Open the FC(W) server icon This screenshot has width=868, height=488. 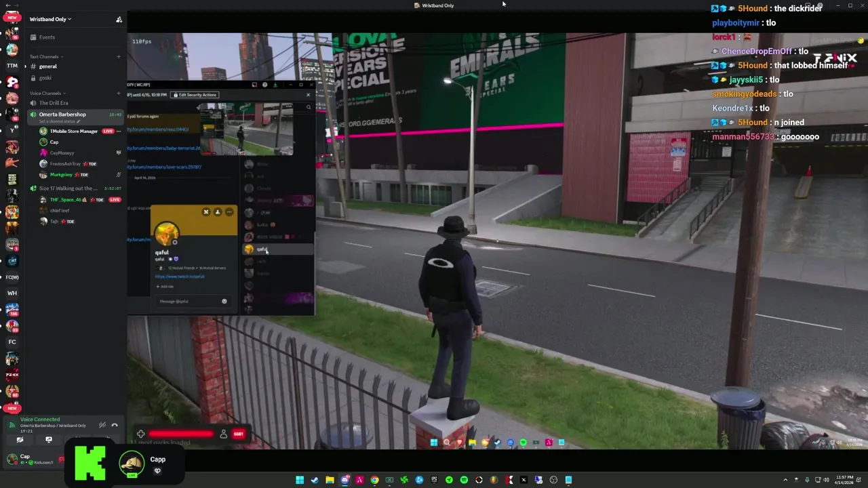point(12,277)
